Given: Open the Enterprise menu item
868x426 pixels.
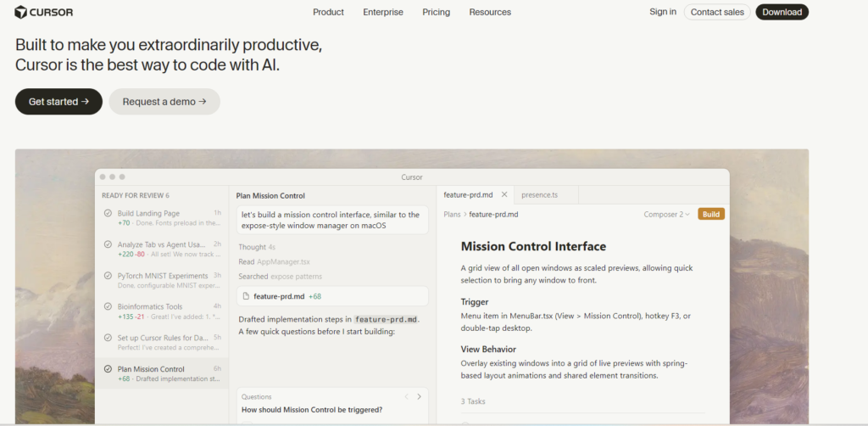Looking at the screenshot, I should pyautogui.click(x=383, y=12).
